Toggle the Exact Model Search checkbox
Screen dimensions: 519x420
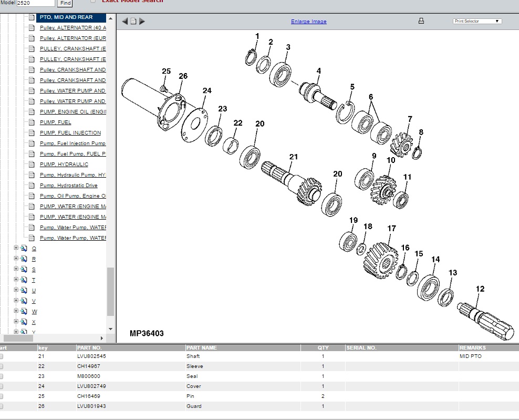coord(93,1)
